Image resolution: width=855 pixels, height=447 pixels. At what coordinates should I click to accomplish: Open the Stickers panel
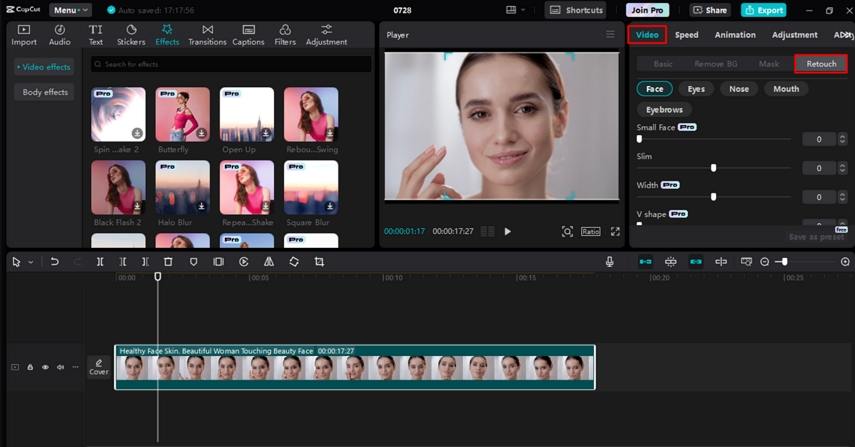click(x=131, y=35)
